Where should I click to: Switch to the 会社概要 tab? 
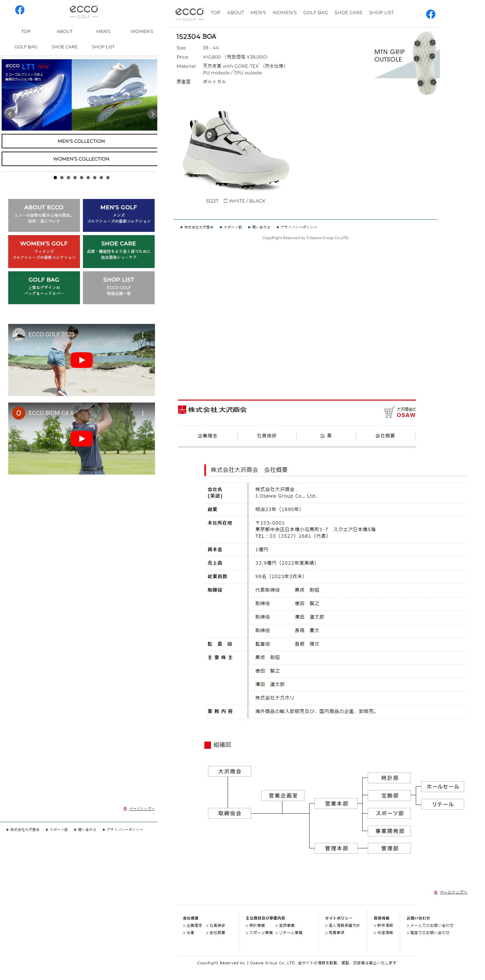(385, 436)
